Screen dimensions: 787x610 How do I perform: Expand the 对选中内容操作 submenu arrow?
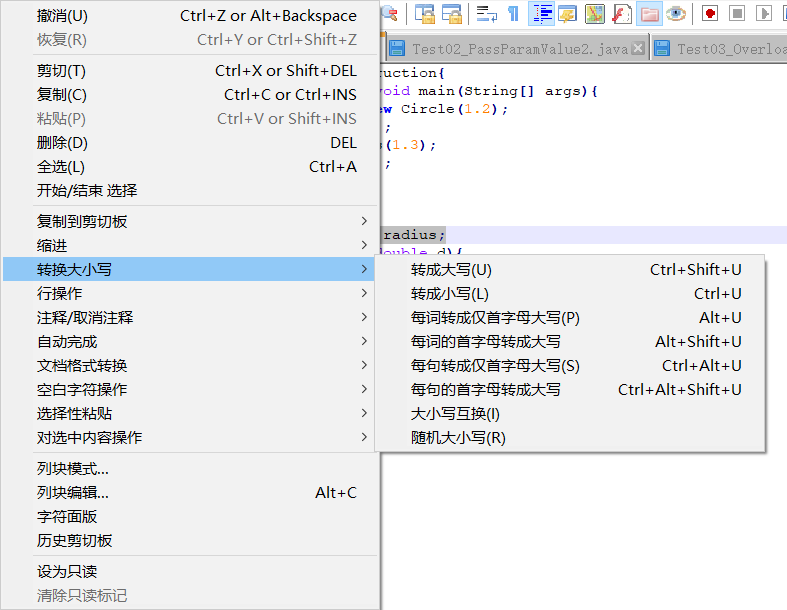[364, 437]
